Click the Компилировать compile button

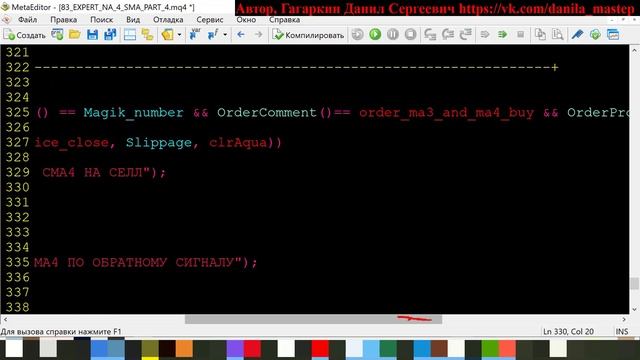pyautogui.click(x=309, y=35)
